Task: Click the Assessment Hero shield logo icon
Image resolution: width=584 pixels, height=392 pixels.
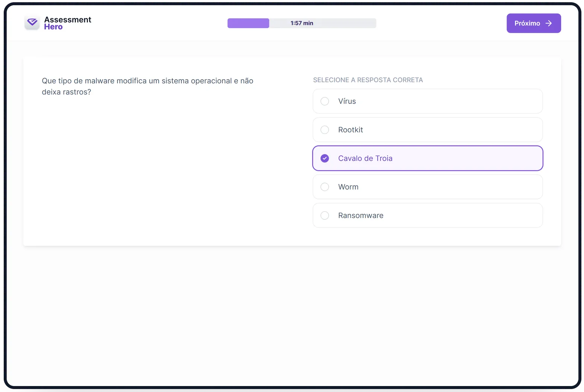Action: 32,23
